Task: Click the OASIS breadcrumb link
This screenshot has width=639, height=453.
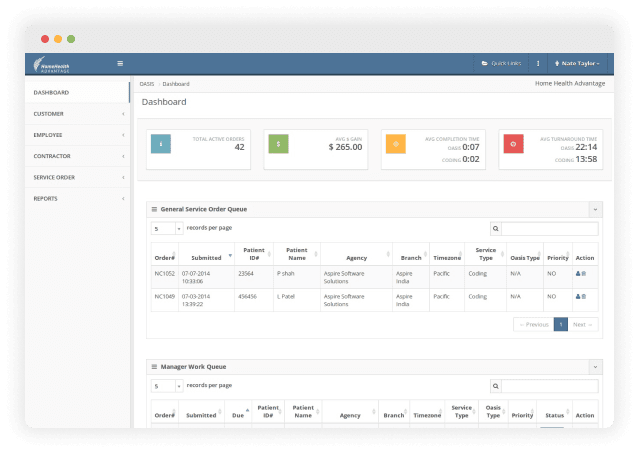Action: (x=147, y=84)
